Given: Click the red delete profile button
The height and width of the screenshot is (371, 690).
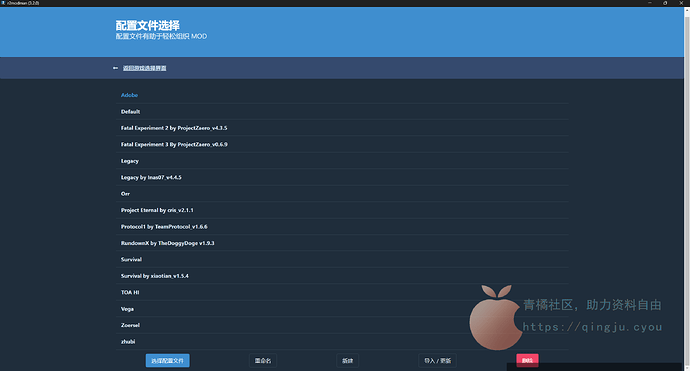Looking at the screenshot, I should pos(527,360).
